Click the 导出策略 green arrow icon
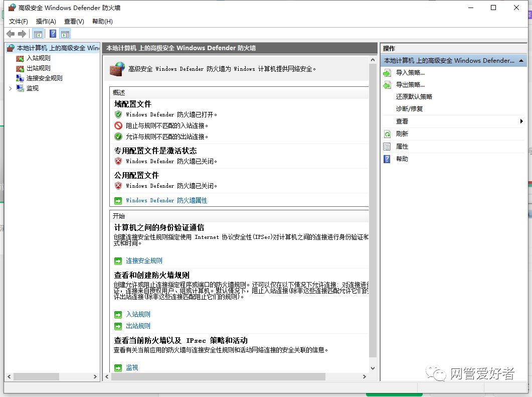The width and height of the screenshot is (532, 397). (x=387, y=85)
